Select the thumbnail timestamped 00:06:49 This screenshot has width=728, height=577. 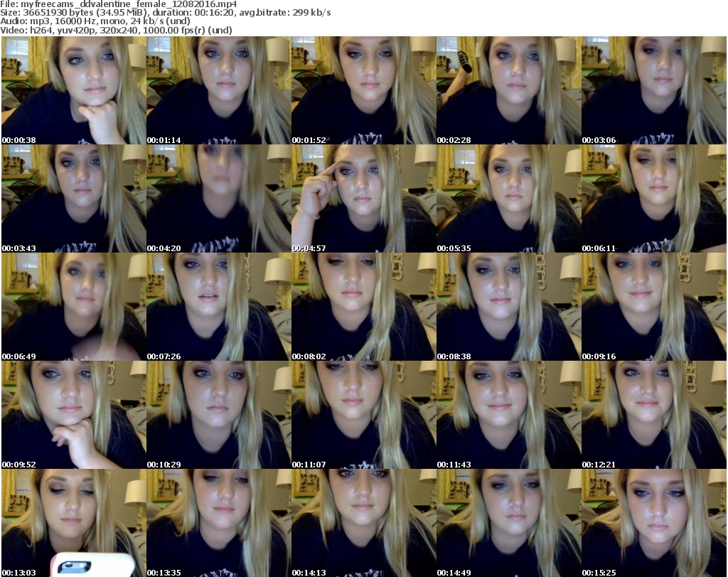[x=74, y=307]
